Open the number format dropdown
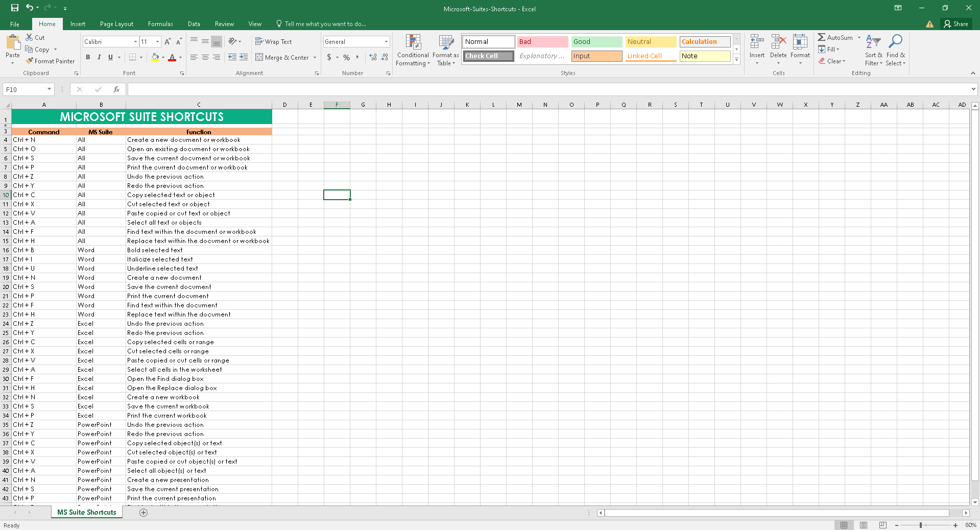This screenshot has height=530, width=980. [386, 41]
